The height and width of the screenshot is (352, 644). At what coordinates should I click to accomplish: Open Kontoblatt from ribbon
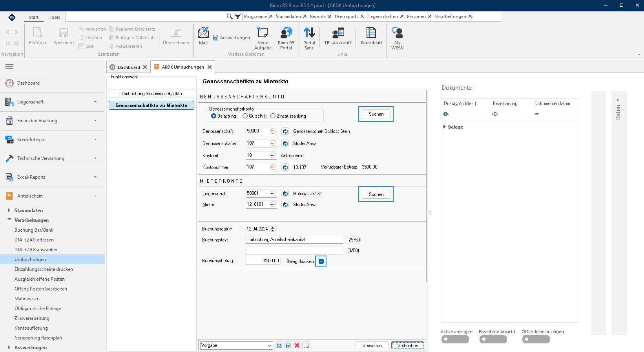pos(371,36)
